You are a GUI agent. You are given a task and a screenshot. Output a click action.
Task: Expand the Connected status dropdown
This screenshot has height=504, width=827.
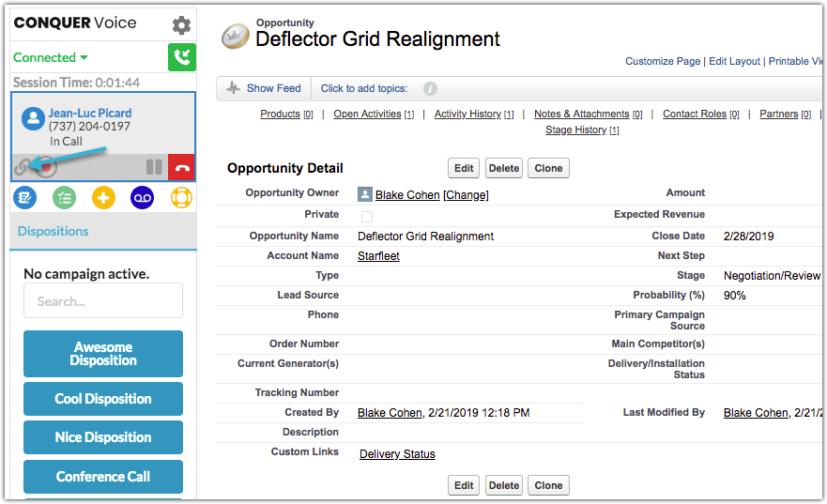50,57
